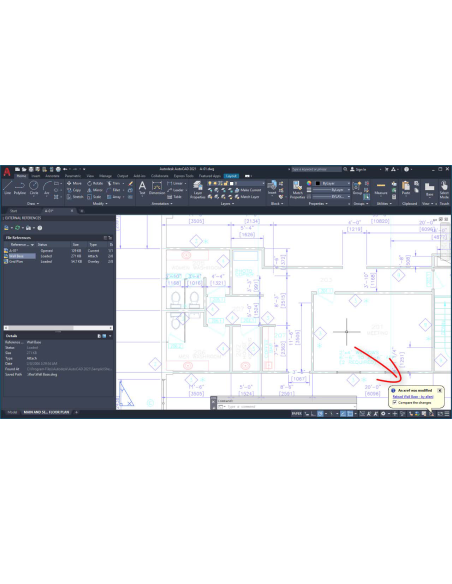Select the Arc draw tool
This screenshot has width=452, height=584.
click(47, 187)
